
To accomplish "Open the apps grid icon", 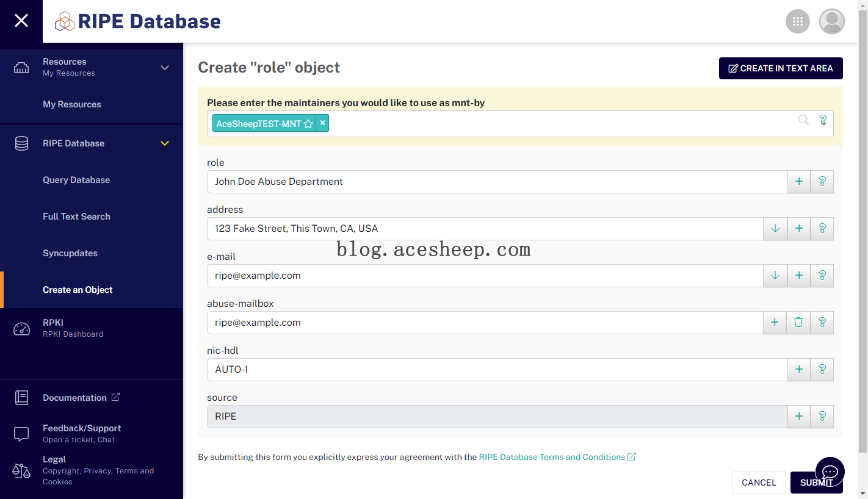I will pyautogui.click(x=797, y=21).
